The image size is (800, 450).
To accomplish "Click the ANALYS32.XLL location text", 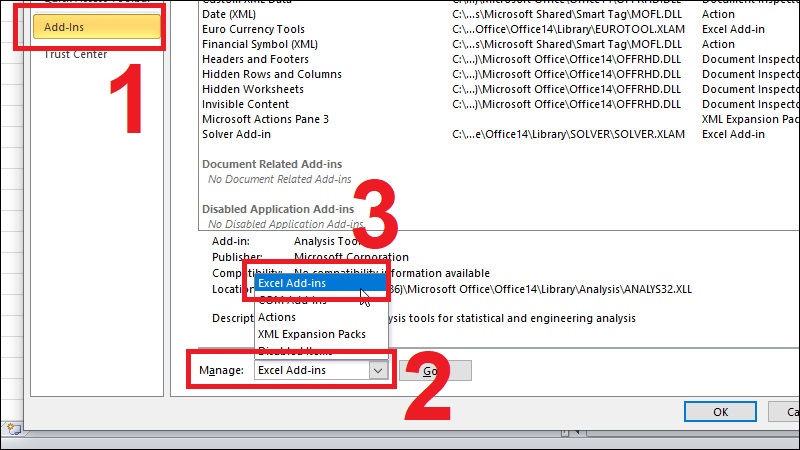I will pos(540,289).
